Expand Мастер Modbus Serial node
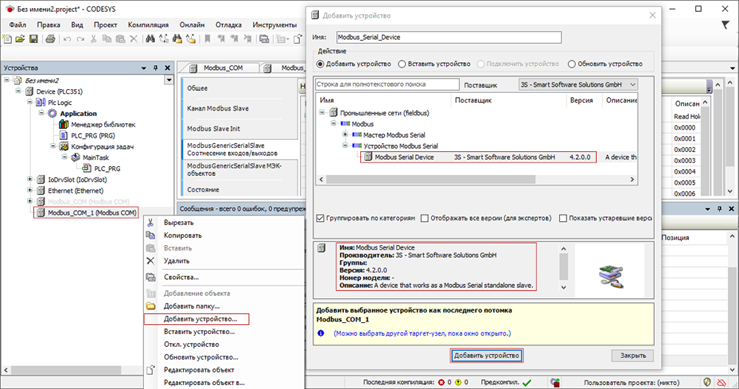The width and height of the screenshot is (739, 389). pos(345,134)
